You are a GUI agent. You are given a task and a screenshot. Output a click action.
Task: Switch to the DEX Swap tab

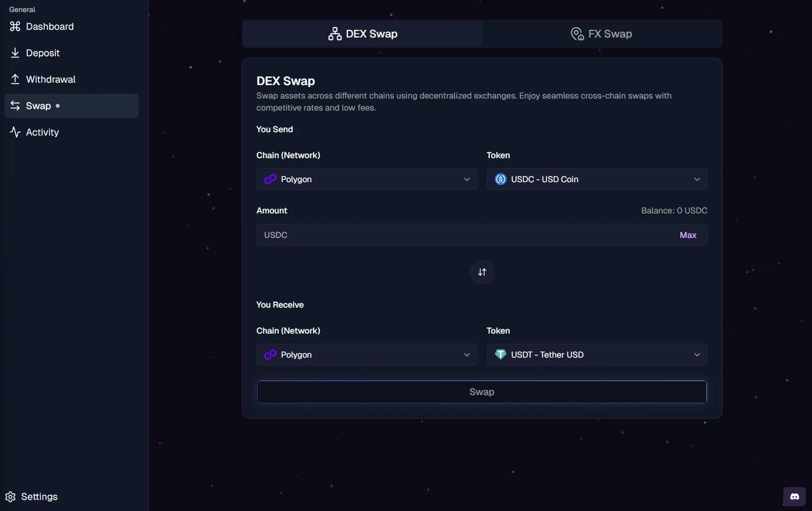(362, 33)
